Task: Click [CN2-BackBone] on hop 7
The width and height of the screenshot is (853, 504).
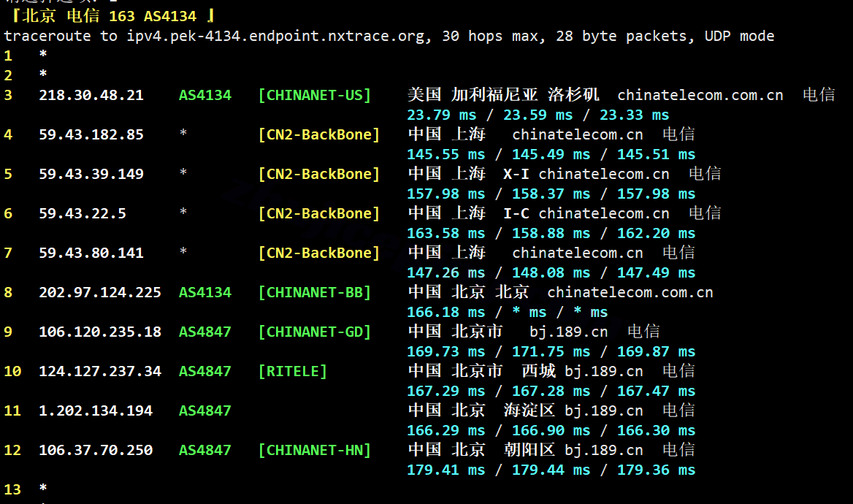Action: [x=319, y=253]
